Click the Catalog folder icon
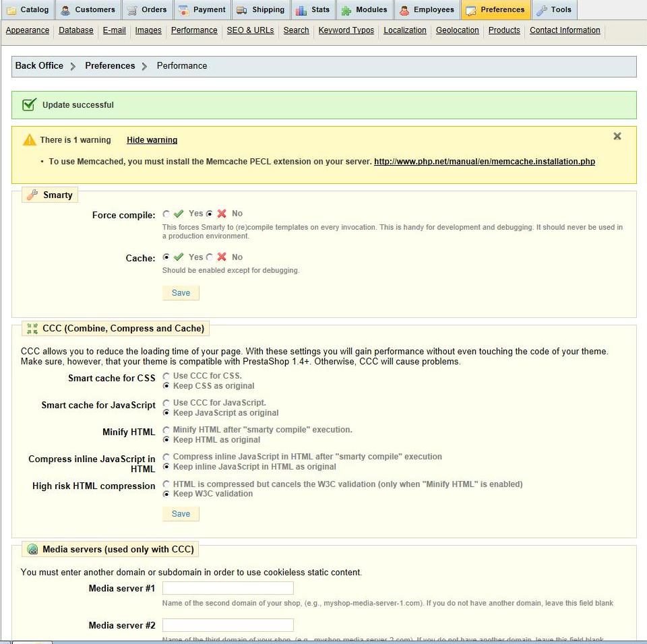 [11, 10]
